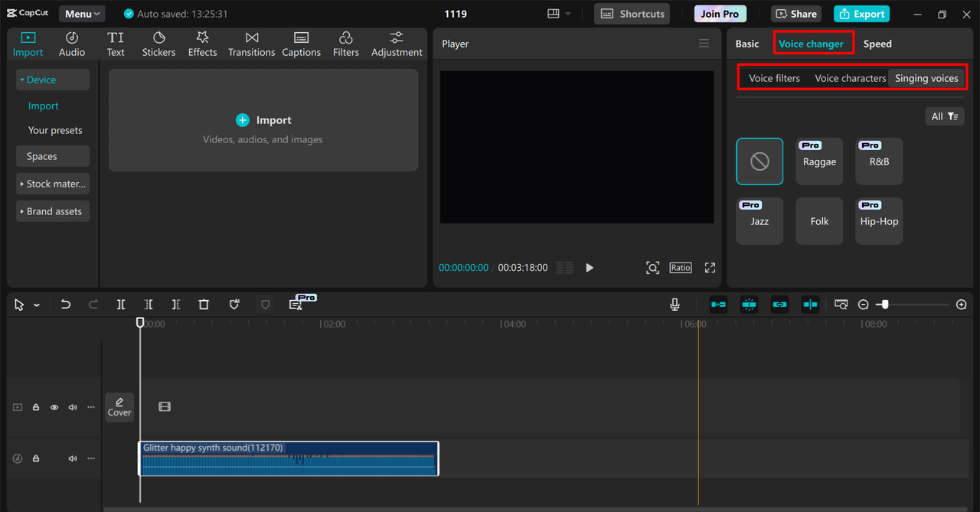Switch to the Voice changer tab
The height and width of the screenshot is (512, 980).
[812, 44]
